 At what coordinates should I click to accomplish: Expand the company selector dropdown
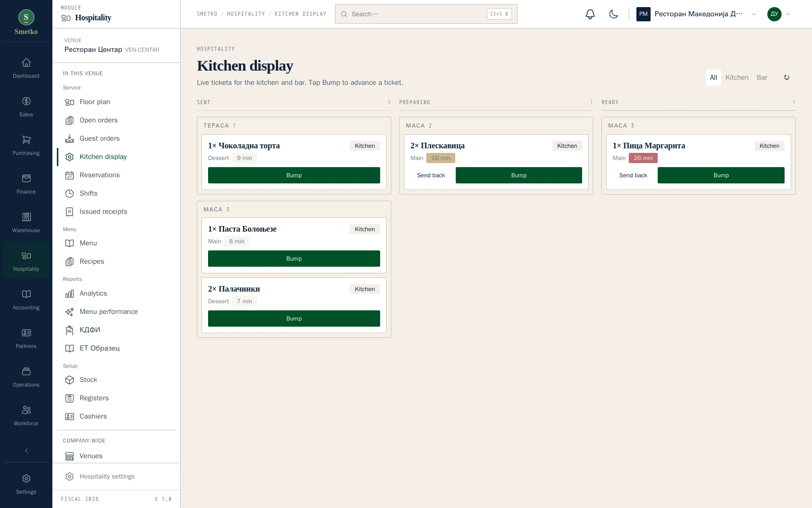pos(697,14)
